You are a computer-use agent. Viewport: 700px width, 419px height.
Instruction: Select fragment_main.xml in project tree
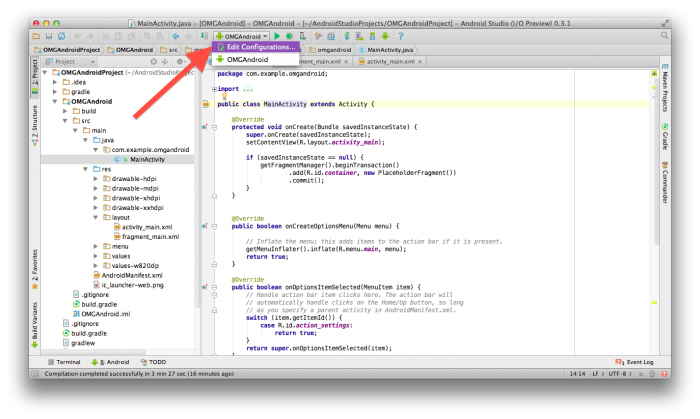coord(146,236)
